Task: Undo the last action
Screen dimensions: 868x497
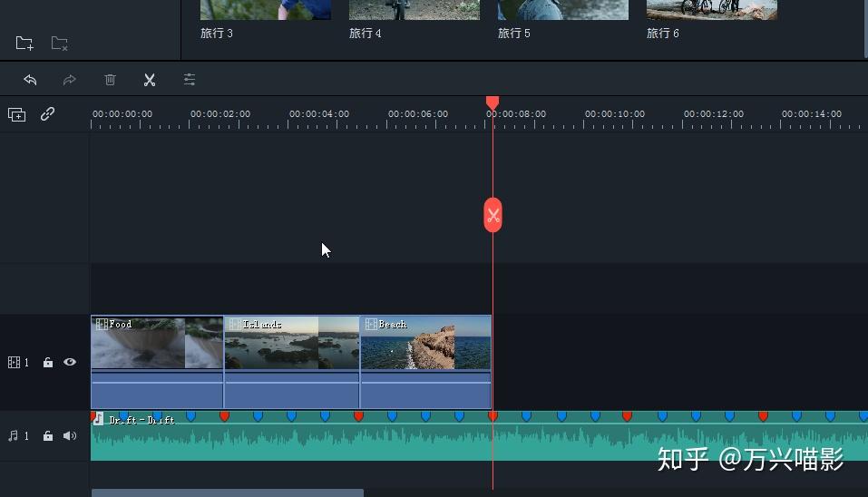Action: click(x=30, y=80)
